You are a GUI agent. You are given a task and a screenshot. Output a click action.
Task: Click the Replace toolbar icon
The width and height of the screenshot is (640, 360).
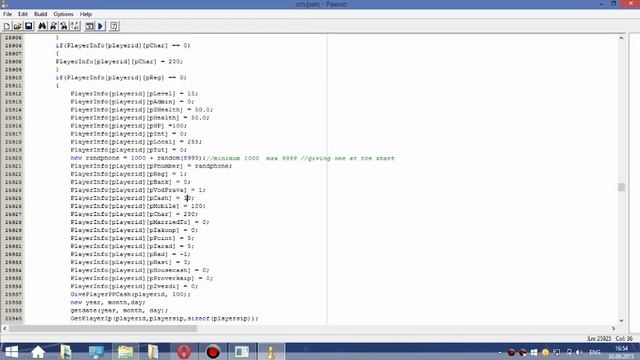click(x=64, y=26)
